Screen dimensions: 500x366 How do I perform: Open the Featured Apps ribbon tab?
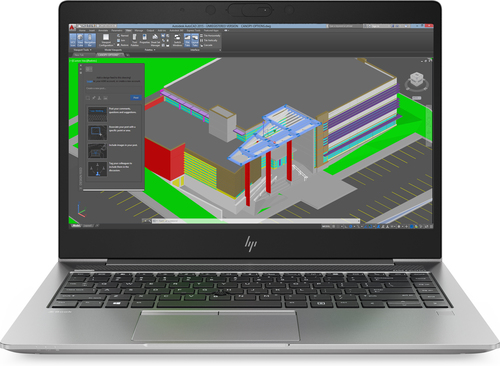[x=211, y=31]
